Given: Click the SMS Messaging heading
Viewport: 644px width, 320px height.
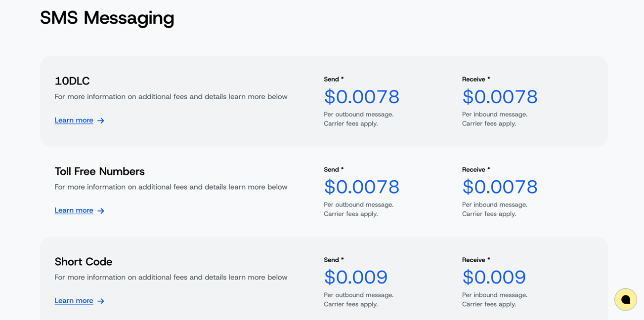Looking at the screenshot, I should coord(107,18).
